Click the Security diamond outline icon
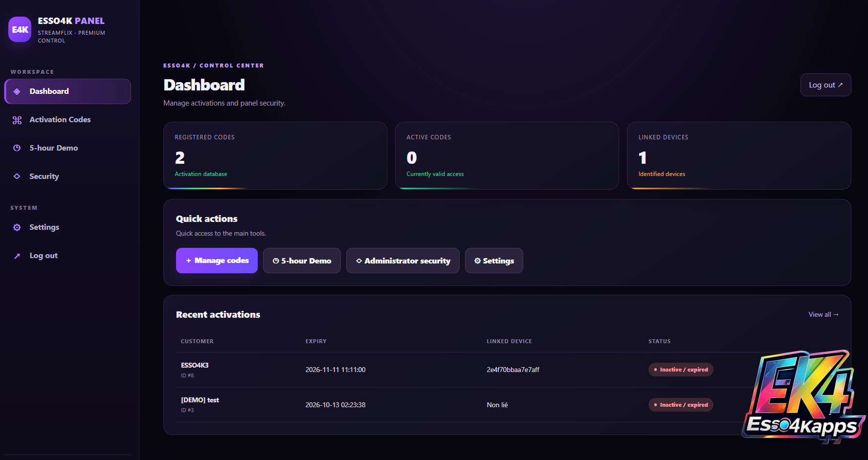 [x=17, y=176]
